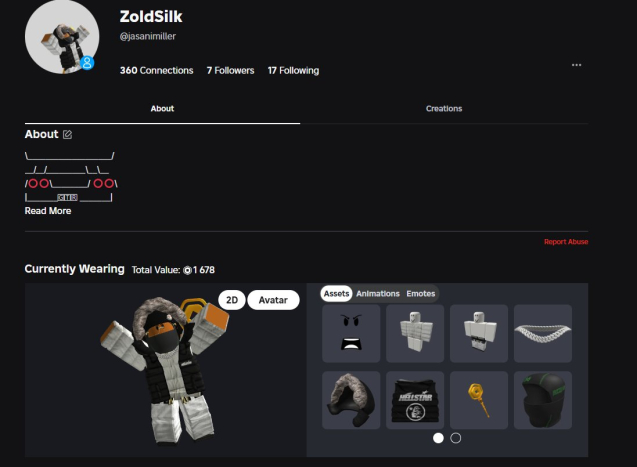Viewport: 637px width, 467px height.
Task: Open the black balaclava mask item
Action: click(x=543, y=400)
